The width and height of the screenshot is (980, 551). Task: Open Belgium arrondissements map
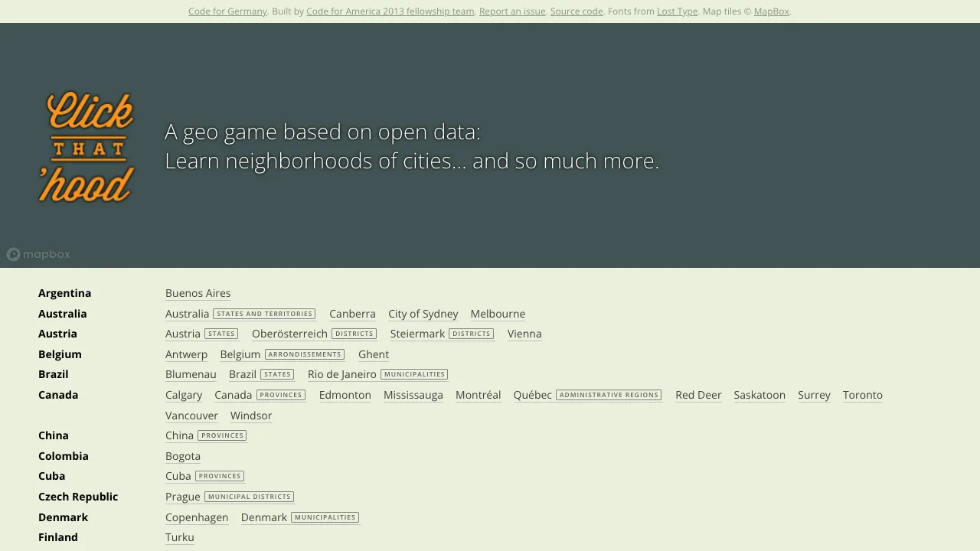[283, 354]
